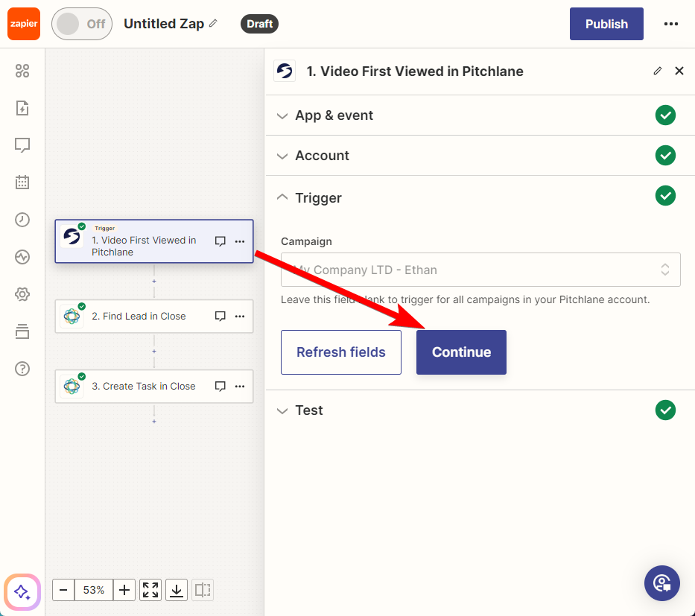Toggle the Zap On/Off switch
Image resolution: width=695 pixels, height=616 pixels.
click(82, 24)
